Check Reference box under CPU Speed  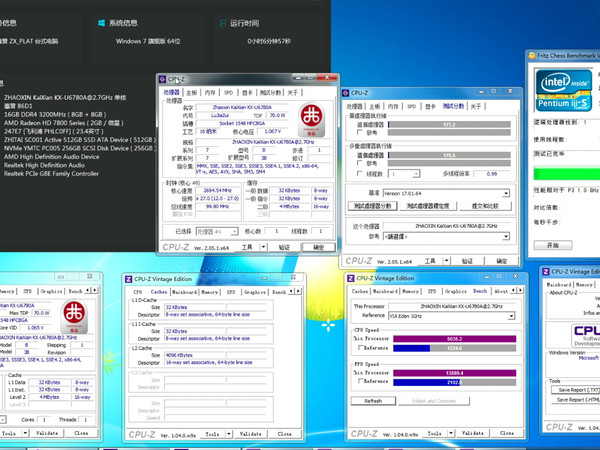point(360,348)
